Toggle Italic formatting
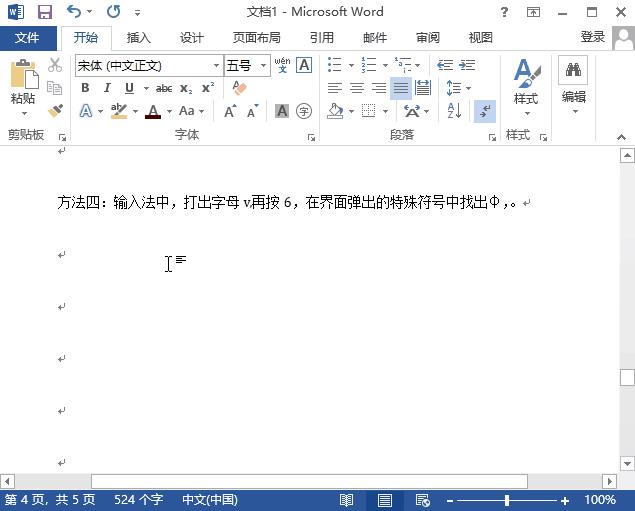 (x=107, y=88)
